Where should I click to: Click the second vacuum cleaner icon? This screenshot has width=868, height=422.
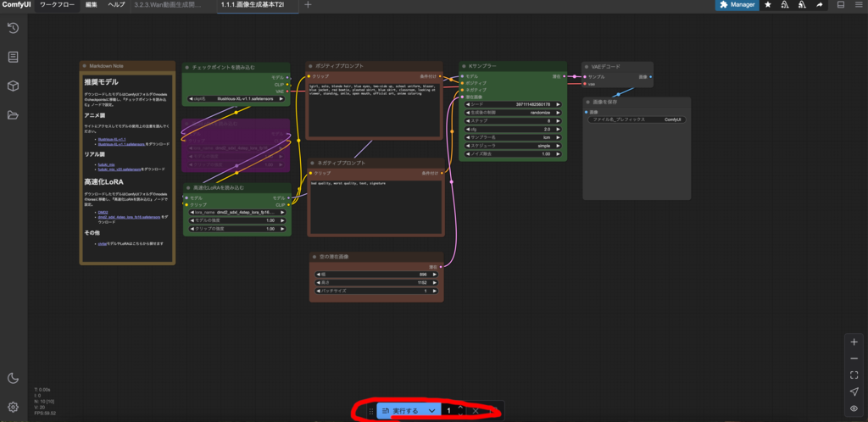click(802, 5)
